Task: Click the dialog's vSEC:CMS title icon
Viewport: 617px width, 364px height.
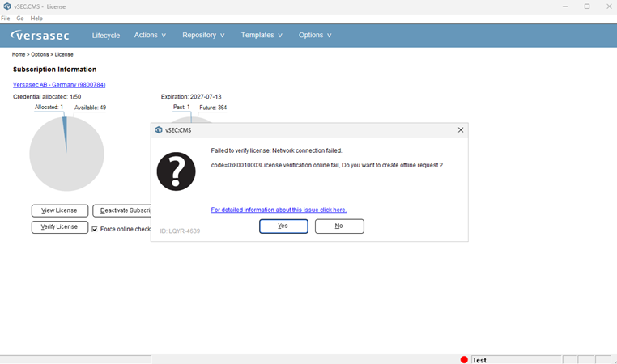Action: [x=159, y=130]
